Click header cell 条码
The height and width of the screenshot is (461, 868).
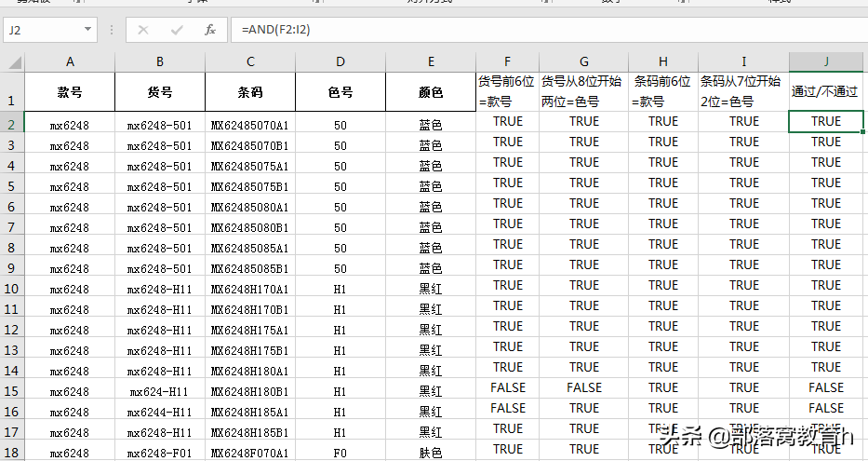[x=250, y=92]
